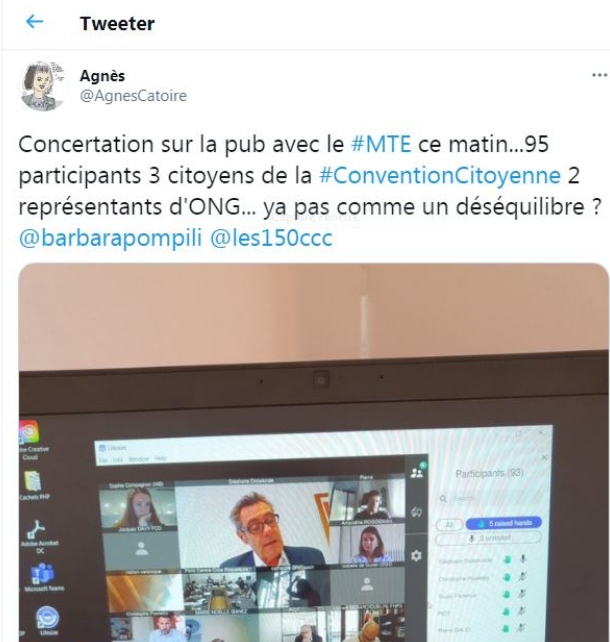Visit the @barbarapompili mention

click(x=111, y=238)
